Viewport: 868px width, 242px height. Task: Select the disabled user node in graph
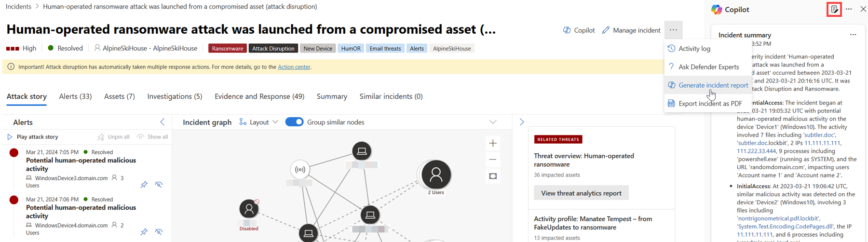point(249,209)
